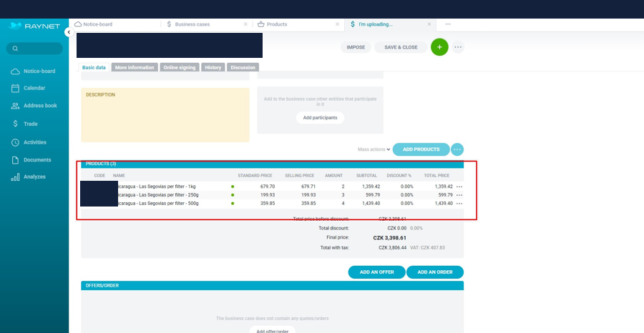644x333 pixels.
Task: Click the OFFERS/ORDER section header
Action: [x=273, y=285]
